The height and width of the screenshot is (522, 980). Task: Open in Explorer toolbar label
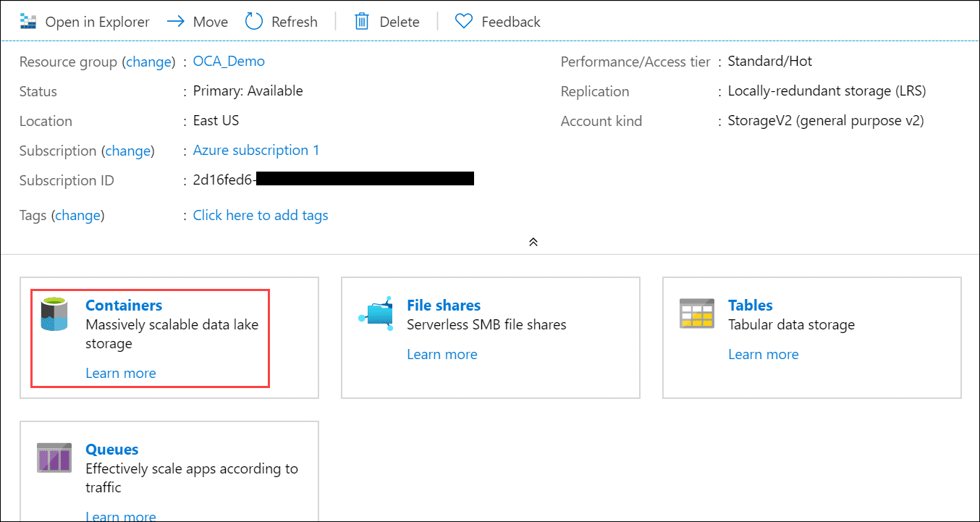tap(98, 22)
